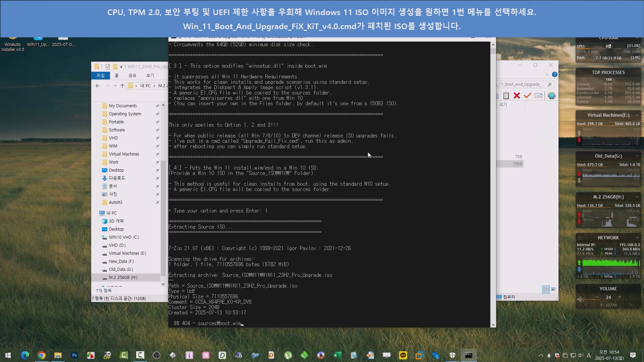Increase volume with Rainmeter plus button
This screenshot has height=362, width=644.
[x=620, y=297]
